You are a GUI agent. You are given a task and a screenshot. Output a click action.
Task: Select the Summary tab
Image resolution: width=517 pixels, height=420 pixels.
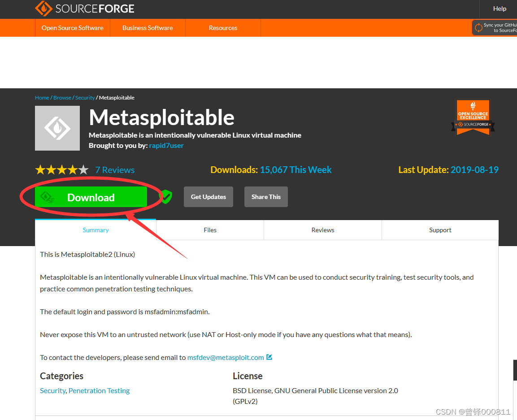pos(96,230)
